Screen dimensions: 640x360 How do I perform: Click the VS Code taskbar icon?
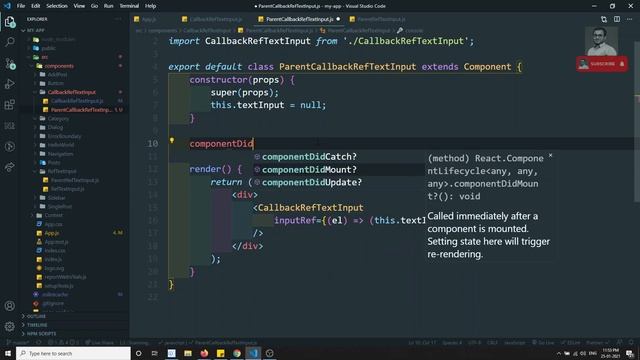pyautogui.click(x=253, y=353)
